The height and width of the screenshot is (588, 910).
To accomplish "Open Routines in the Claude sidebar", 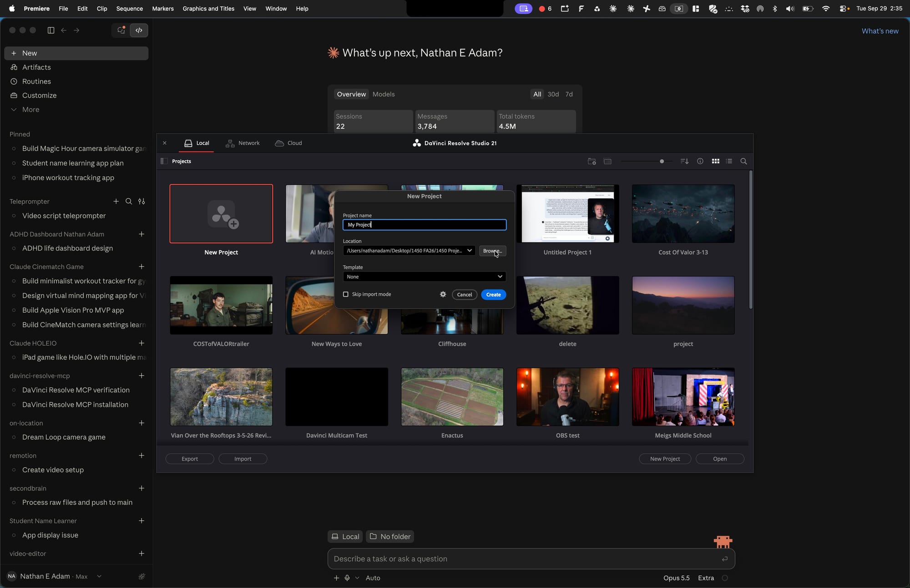I will pyautogui.click(x=76, y=81).
